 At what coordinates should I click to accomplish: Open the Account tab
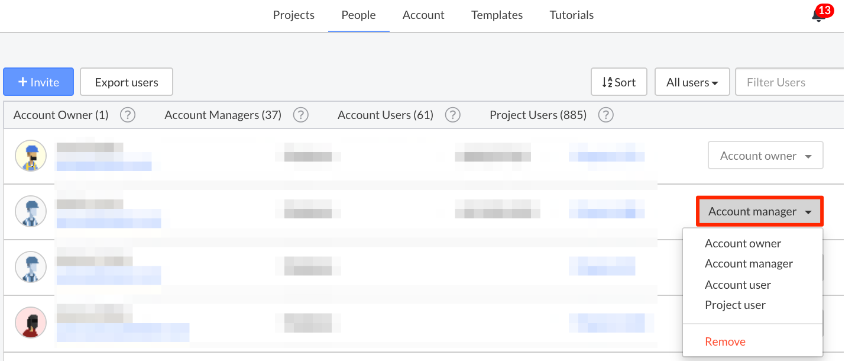coord(423,15)
